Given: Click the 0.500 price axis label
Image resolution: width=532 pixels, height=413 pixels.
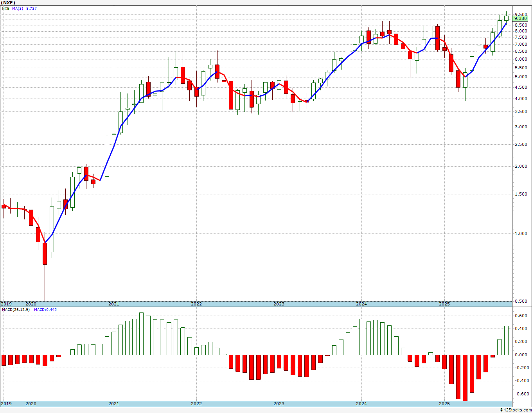Looking at the screenshot, I should coord(521,301).
